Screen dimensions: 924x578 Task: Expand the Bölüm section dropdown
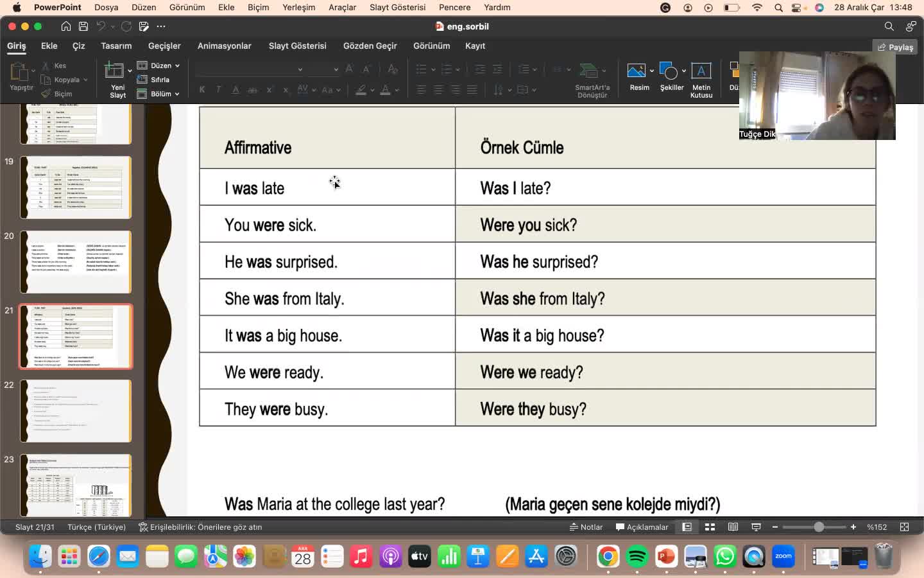pos(177,94)
